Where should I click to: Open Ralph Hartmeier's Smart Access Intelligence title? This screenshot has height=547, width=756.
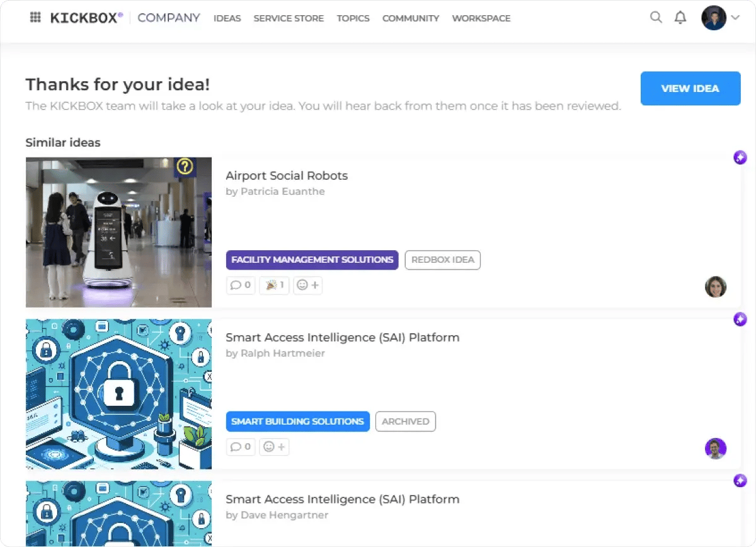click(343, 337)
